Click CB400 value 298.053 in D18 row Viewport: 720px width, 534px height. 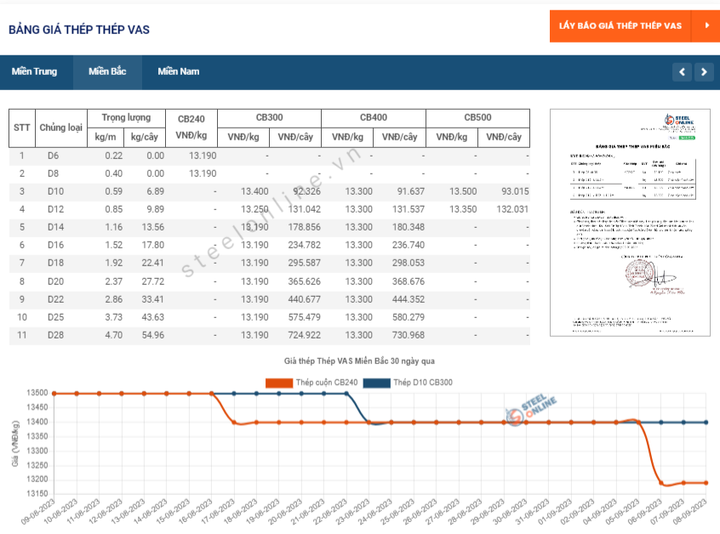[408, 263]
